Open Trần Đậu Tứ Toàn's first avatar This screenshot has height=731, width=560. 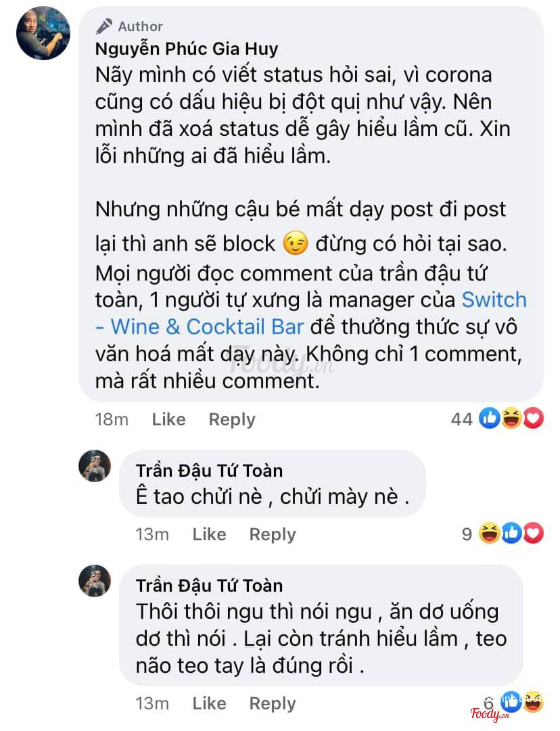coord(95,466)
